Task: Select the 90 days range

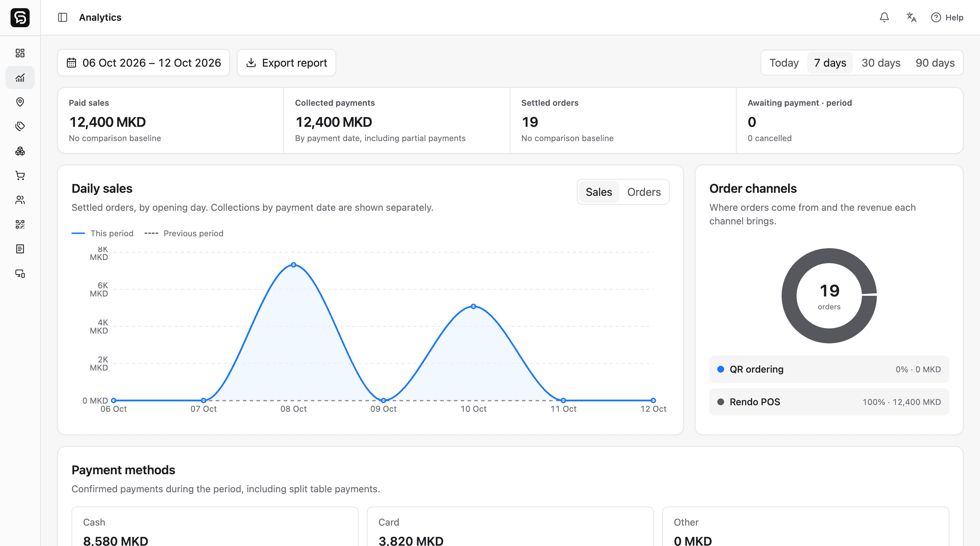Action: click(935, 63)
